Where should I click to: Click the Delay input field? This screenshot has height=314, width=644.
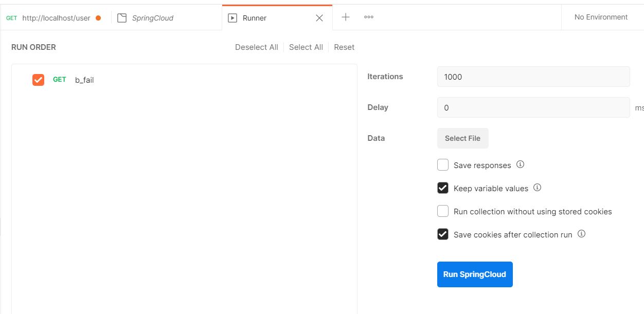(533, 107)
